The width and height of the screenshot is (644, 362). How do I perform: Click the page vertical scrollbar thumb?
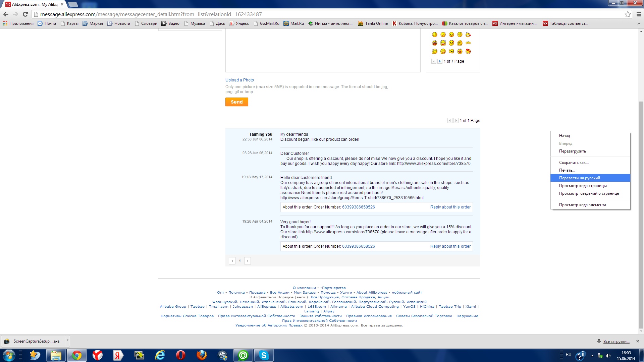tap(641, 215)
